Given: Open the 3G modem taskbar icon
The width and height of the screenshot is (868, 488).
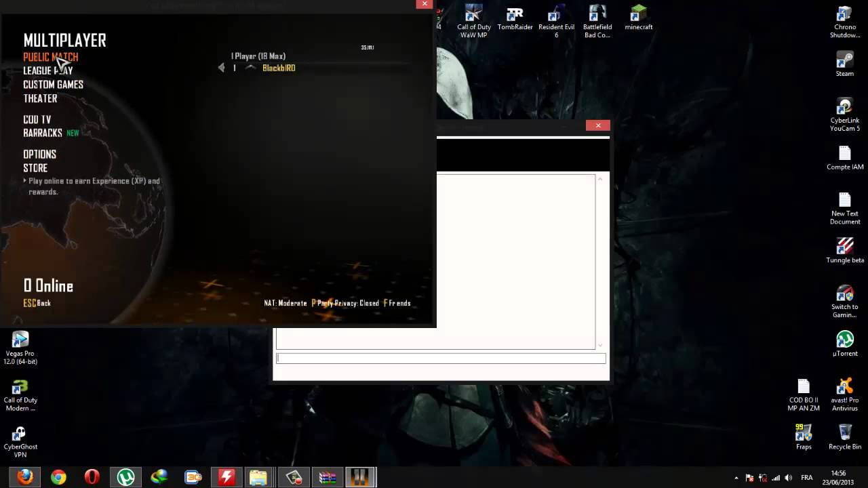Looking at the screenshot, I should tap(193, 477).
